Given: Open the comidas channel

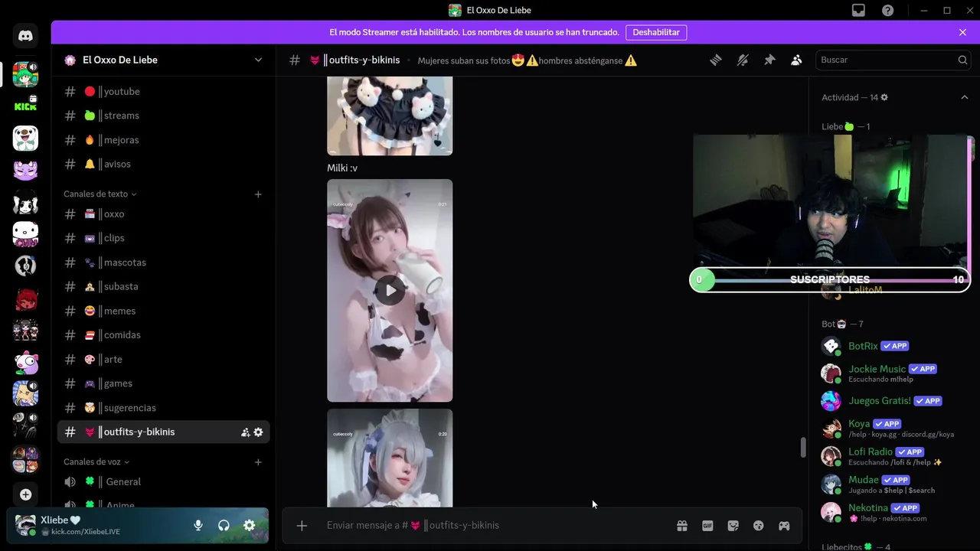Looking at the screenshot, I should coord(163,335).
